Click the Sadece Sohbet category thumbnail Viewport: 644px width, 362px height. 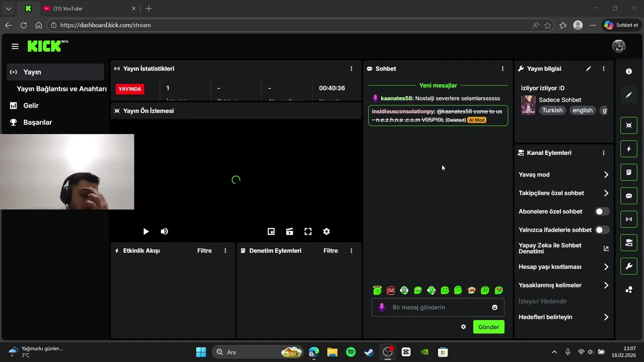pyautogui.click(x=528, y=105)
